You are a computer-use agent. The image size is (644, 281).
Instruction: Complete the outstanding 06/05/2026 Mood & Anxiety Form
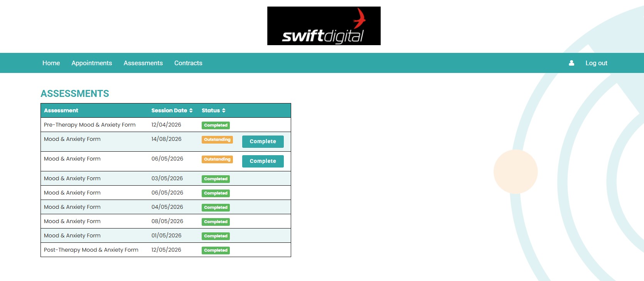coord(263,161)
